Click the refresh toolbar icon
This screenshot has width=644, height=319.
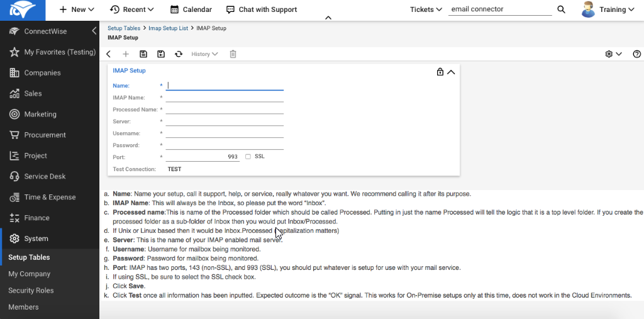[x=178, y=54]
